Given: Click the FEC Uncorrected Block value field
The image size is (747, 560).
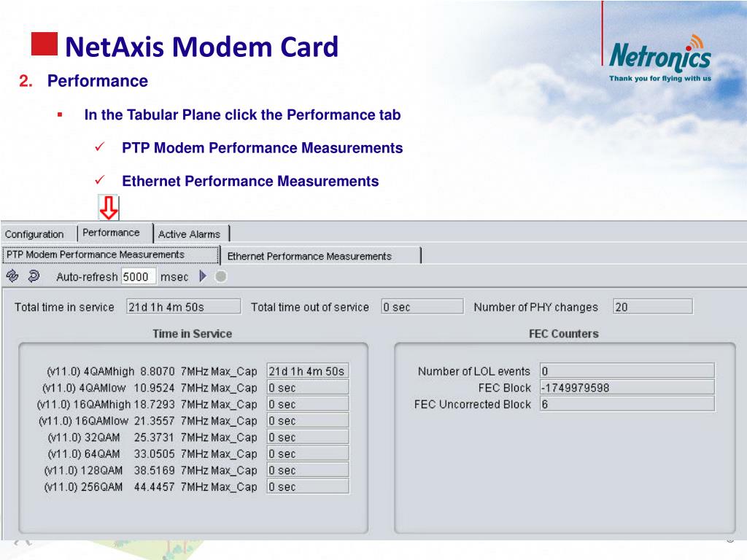Looking at the screenshot, I should pos(627,404).
